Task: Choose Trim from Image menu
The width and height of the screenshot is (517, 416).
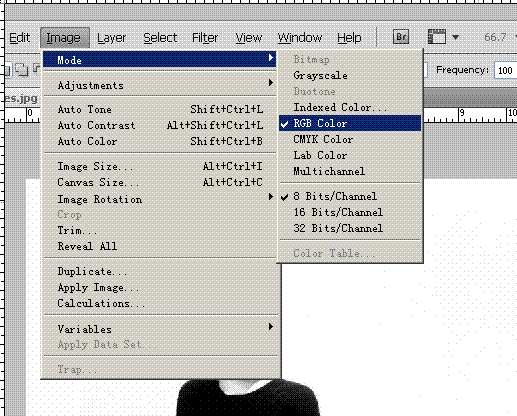Action: 160,230
